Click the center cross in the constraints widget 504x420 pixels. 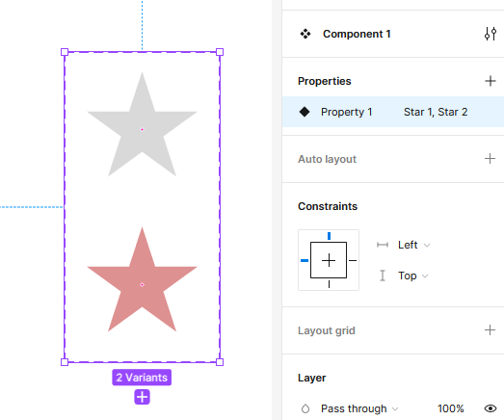pyautogui.click(x=329, y=260)
